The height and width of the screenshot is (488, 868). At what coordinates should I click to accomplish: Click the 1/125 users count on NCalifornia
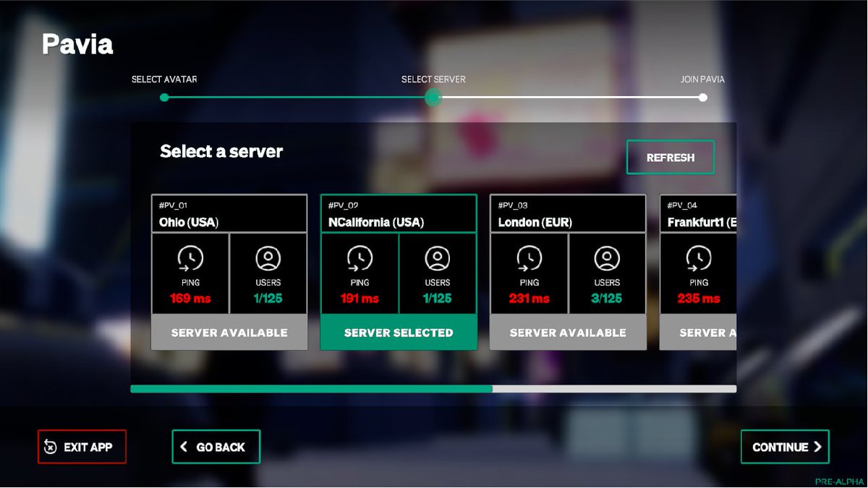point(438,298)
